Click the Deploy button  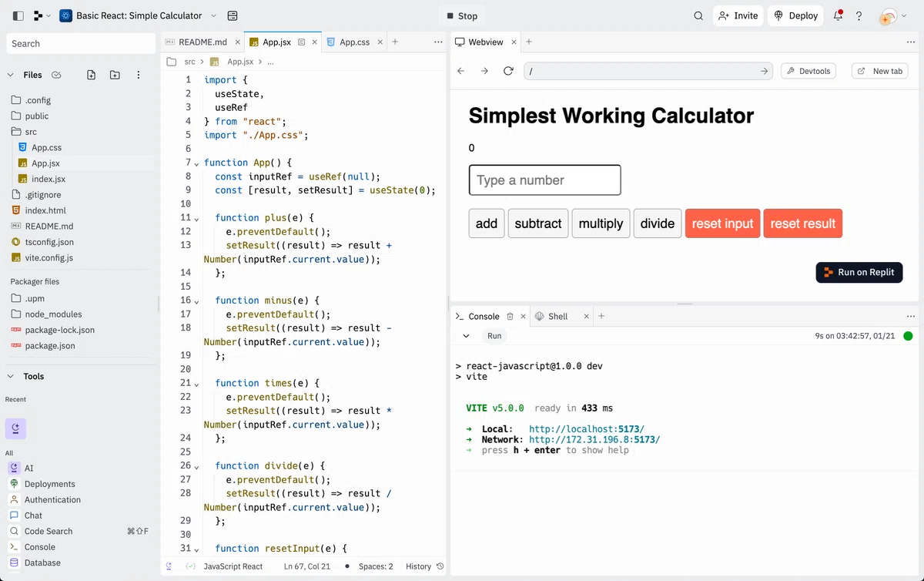point(795,15)
